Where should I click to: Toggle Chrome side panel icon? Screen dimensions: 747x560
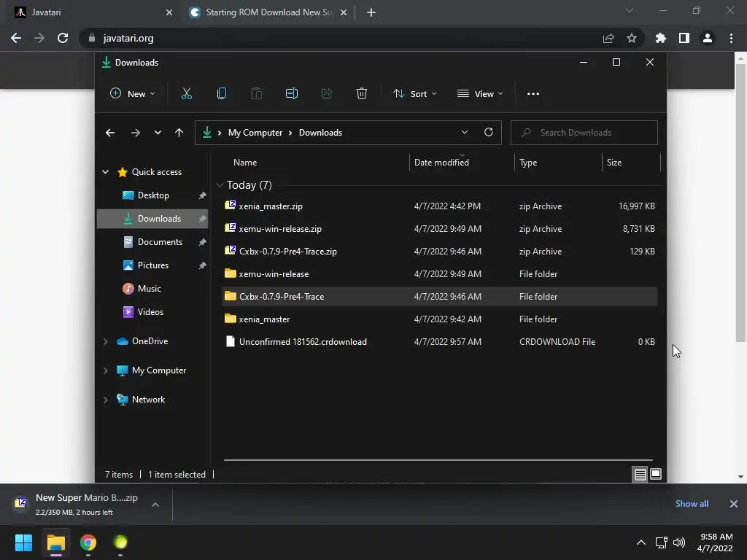tap(684, 38)
